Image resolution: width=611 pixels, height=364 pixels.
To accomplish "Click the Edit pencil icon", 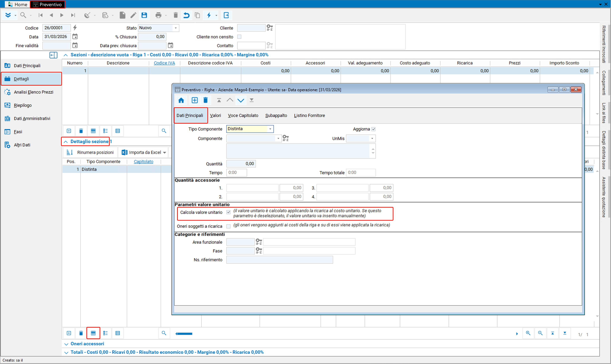I will pos(133,15).
